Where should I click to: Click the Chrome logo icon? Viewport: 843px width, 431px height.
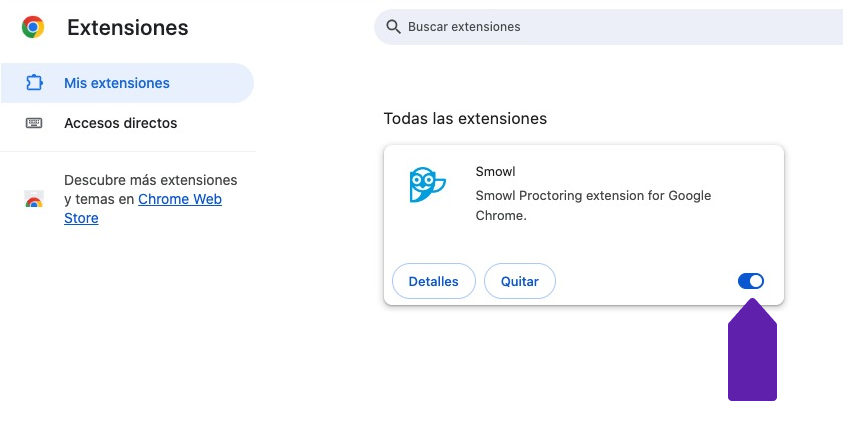pyautogui.click(x=33, y=28)
